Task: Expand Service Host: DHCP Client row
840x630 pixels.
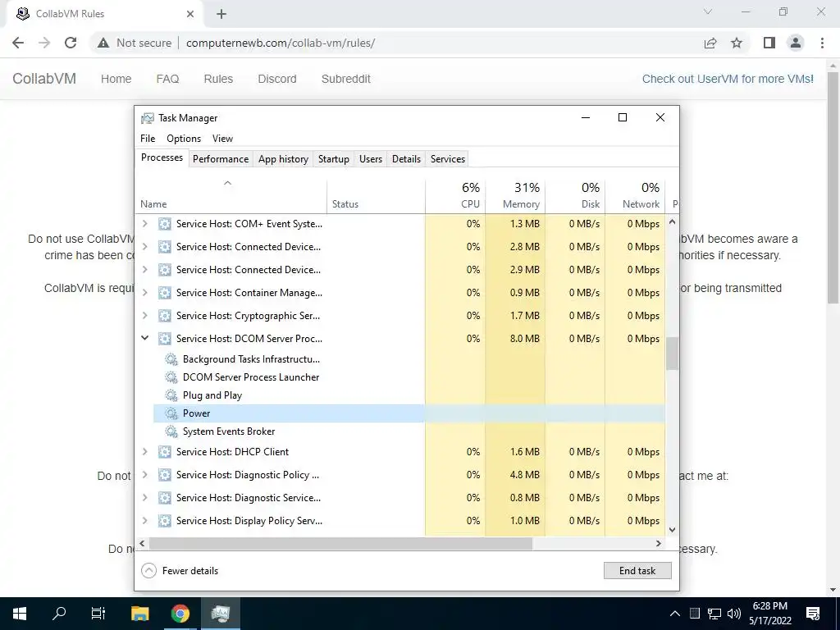Action: click(x=144, y=452)
